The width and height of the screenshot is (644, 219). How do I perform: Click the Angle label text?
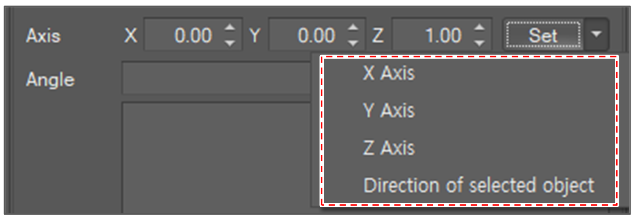click(50, 80)
